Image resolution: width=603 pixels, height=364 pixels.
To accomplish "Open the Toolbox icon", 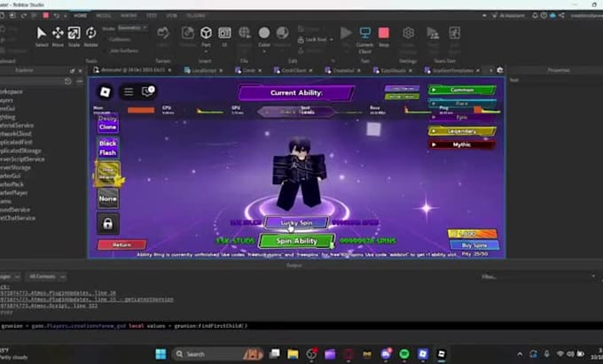I will [188, 33].
